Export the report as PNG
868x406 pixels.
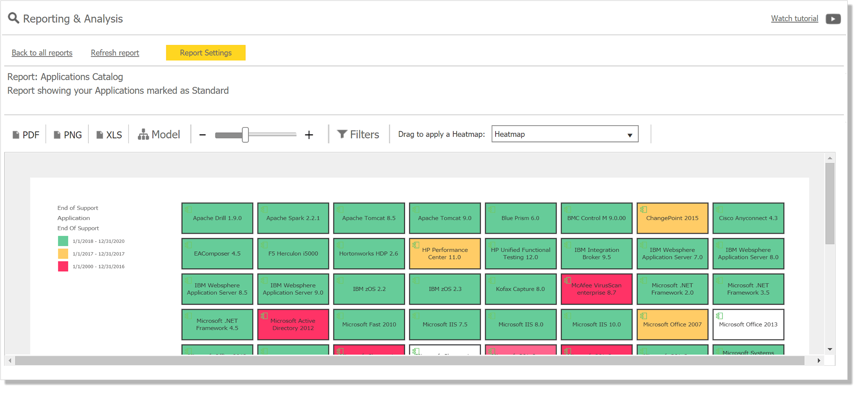pyautogui.click(x=68, y=135)
